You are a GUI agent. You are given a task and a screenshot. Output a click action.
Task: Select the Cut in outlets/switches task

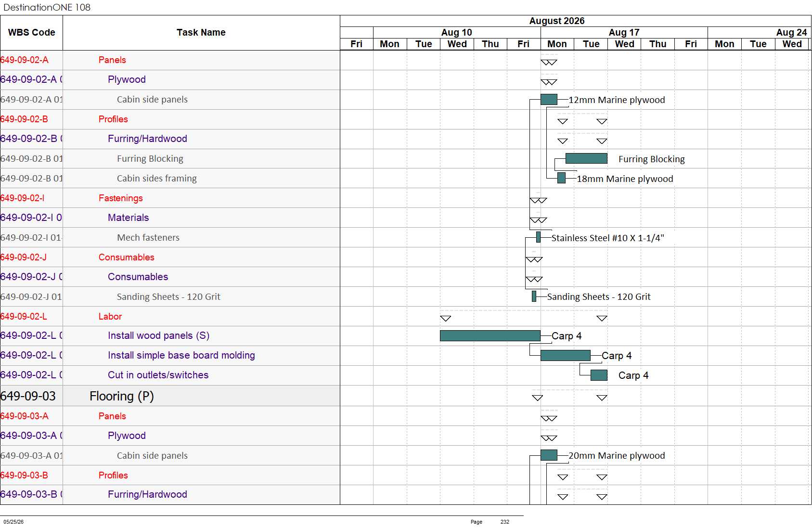tap(158, 375)
